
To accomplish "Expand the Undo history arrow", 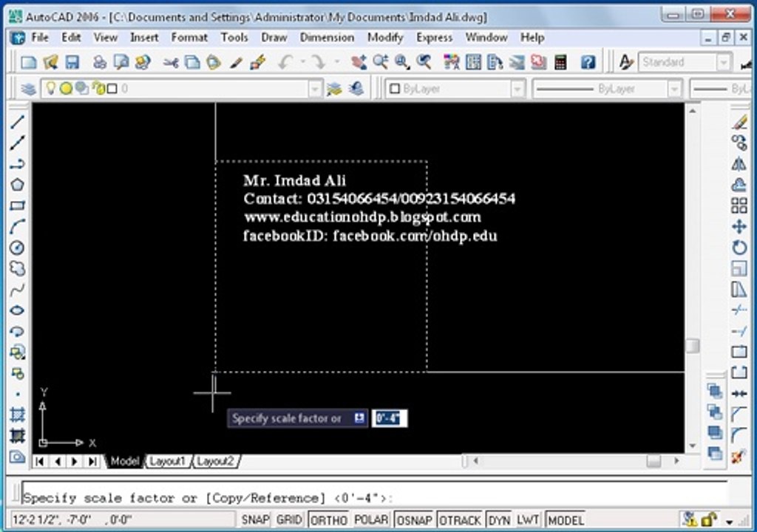I will point(302,62).
